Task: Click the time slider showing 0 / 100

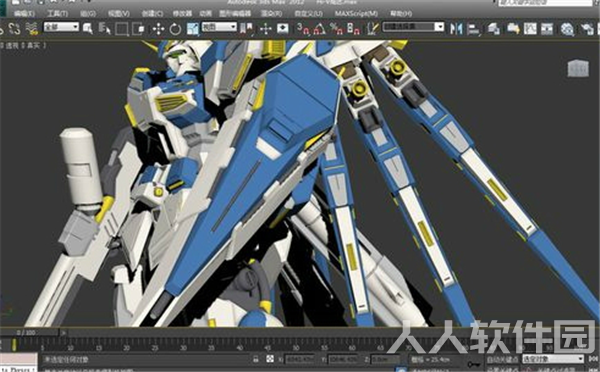Action: pos(29,333)
